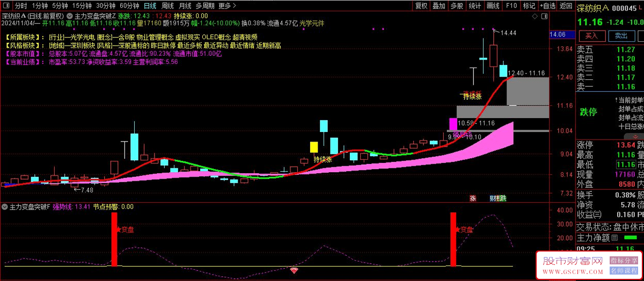Screen dimensions: 644x281
Task: Click the yellow candle above 持续涨 label
Action: tap(314, 147)
